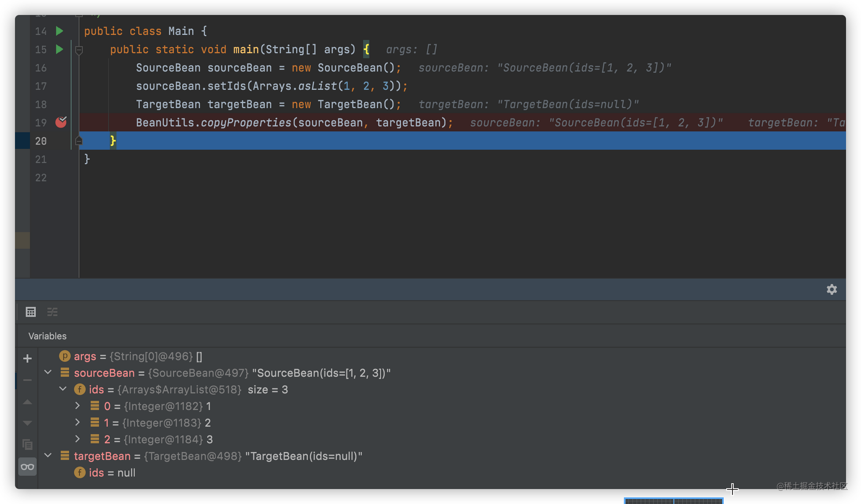
Task: Click run icon beside class Main
Action: (59, 31)
